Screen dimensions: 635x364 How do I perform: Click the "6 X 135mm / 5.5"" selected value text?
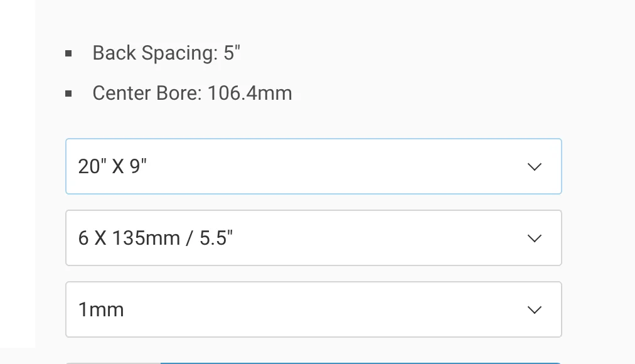click(156, 238)
